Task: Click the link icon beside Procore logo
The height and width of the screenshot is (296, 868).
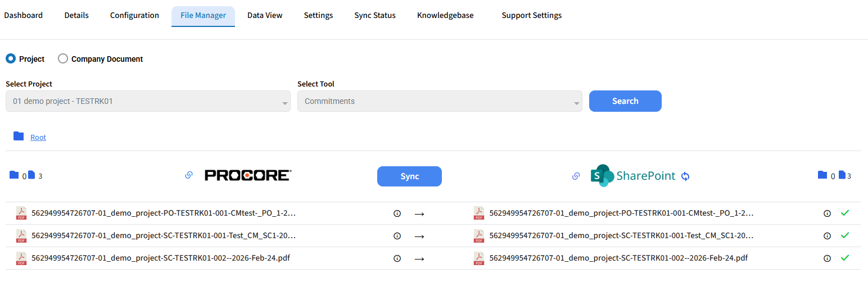Action: [x=189, y=175]
